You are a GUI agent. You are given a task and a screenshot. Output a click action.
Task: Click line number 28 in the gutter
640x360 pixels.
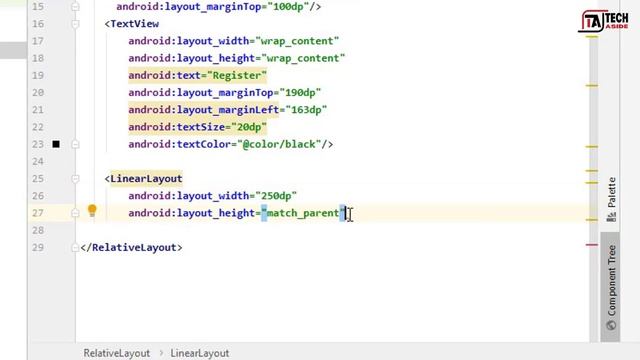(38, 230)
